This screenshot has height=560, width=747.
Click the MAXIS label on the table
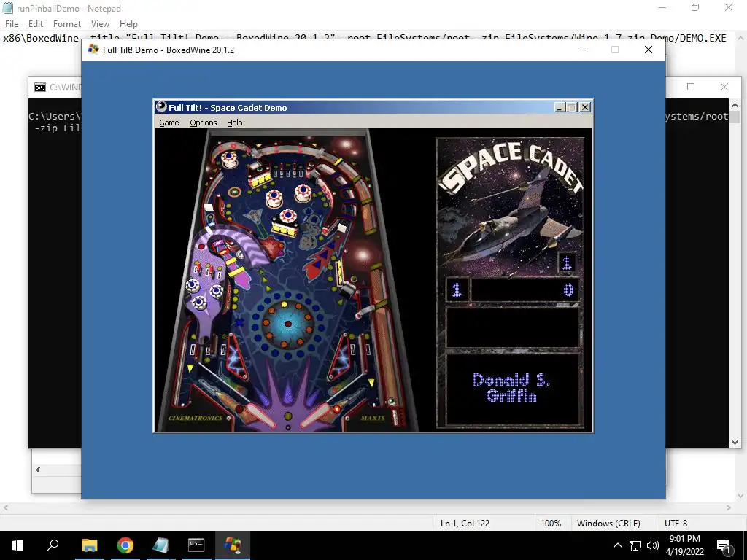pos(373,418)
